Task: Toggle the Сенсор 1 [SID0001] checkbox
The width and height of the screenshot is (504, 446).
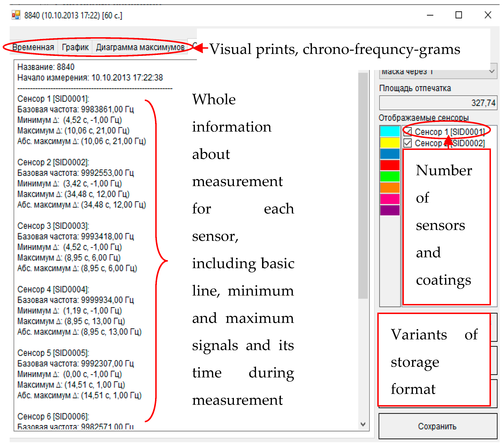Action: point(408,132)
